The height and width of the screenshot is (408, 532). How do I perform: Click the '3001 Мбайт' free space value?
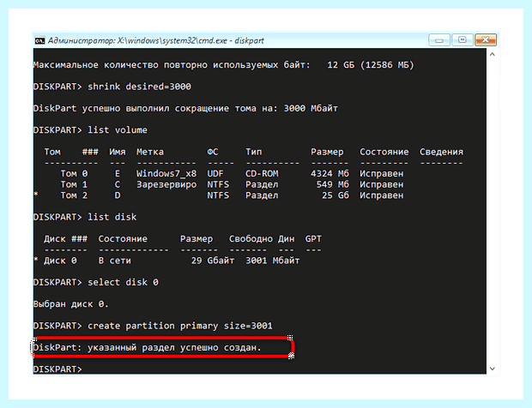(x=273, y=261)
